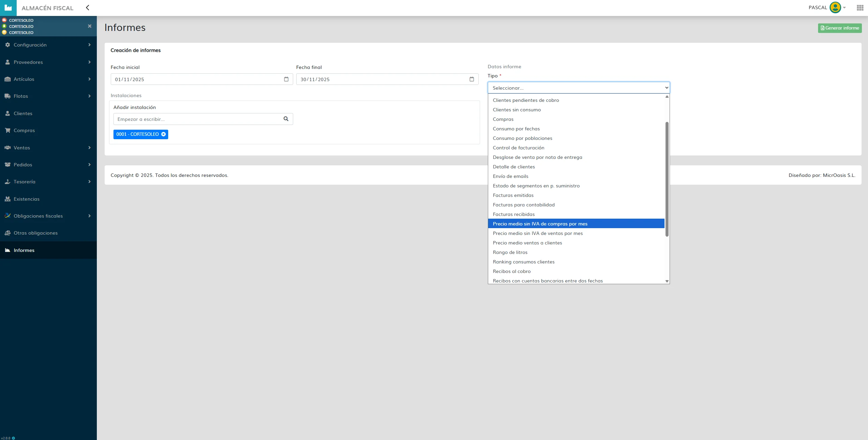Choose Ranking consumos clientes option

[x=576, y=261]
